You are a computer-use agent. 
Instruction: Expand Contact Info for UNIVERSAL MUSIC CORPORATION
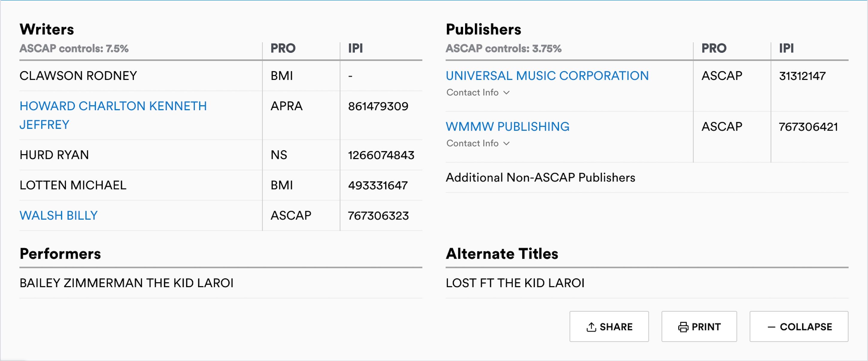tap(473, 93)
